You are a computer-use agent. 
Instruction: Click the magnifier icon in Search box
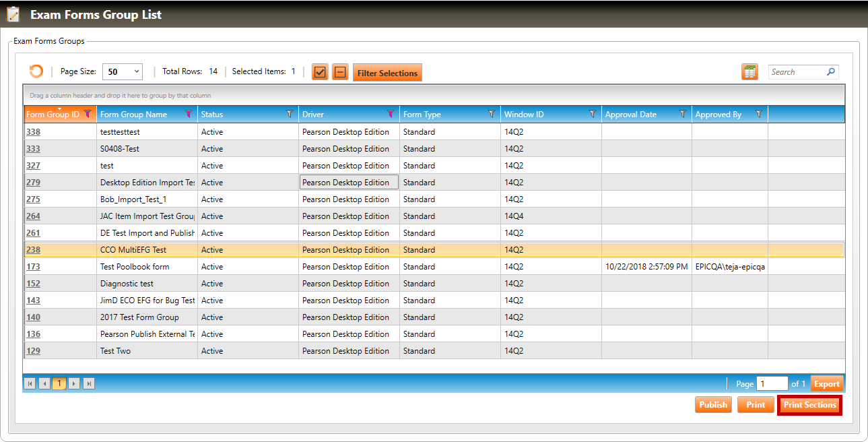click(831, 72)
